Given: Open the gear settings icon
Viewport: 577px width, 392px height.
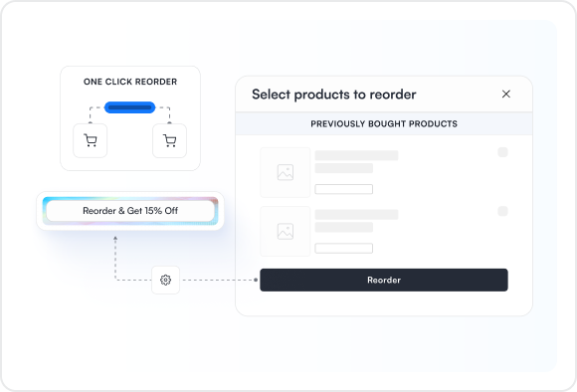Looking at the screenshot, I should tap(165, 281).
